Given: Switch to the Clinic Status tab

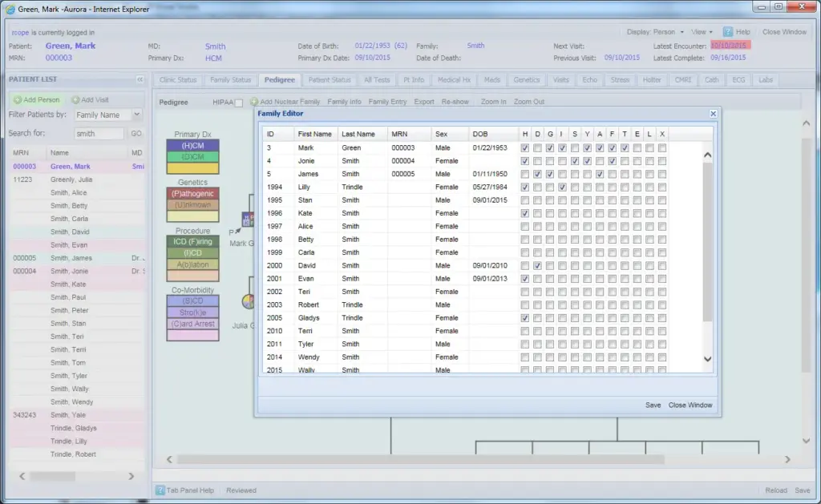Looking at the screenshot, I should (178, 79).
